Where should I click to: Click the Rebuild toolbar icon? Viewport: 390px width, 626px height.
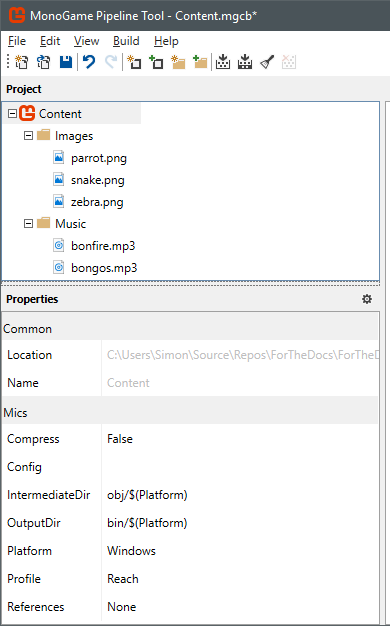(x=245, y=62)
